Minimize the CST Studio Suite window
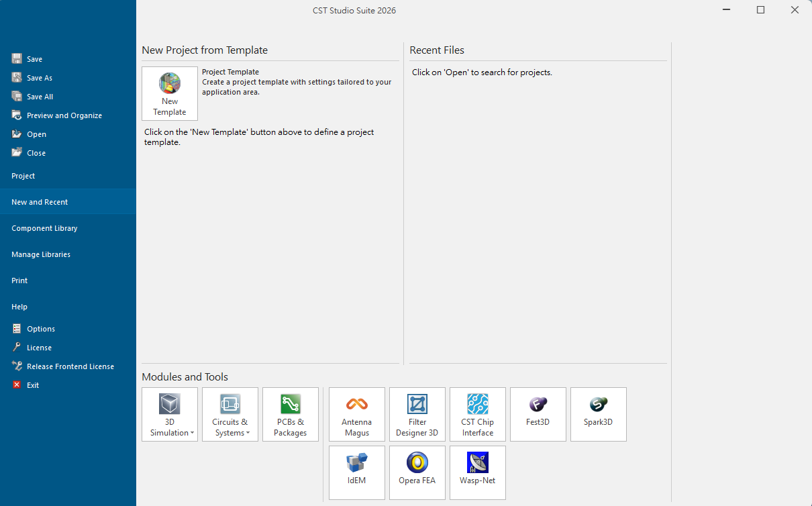The height and width of the screenshot is (506, 812). 726,10
